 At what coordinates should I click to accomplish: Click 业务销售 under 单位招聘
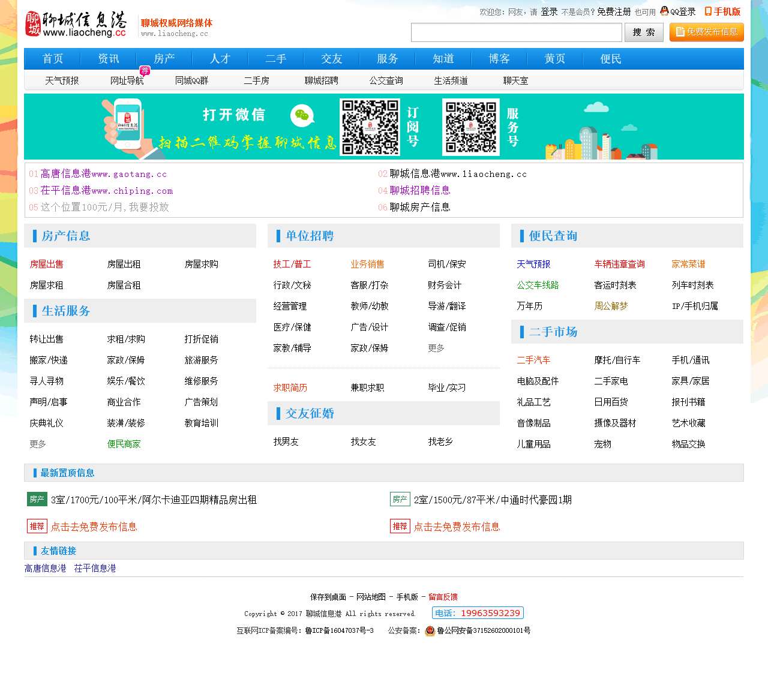[x=367, y=264]
